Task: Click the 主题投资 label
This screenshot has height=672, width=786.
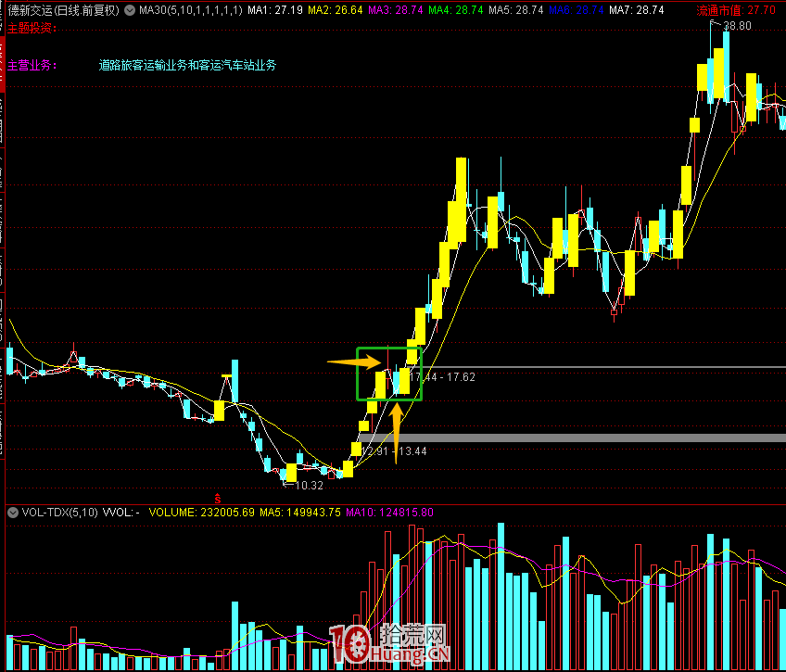Action: click(32, 29)
